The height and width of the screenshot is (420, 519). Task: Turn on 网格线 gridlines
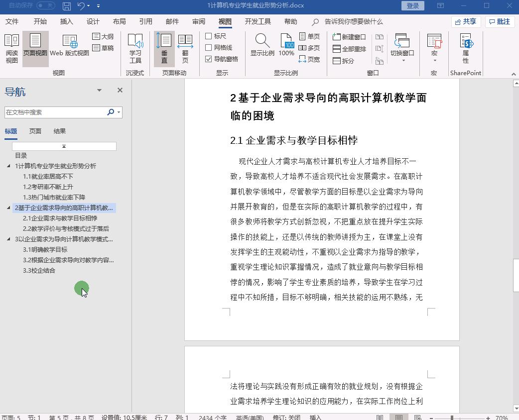point(209,46)
